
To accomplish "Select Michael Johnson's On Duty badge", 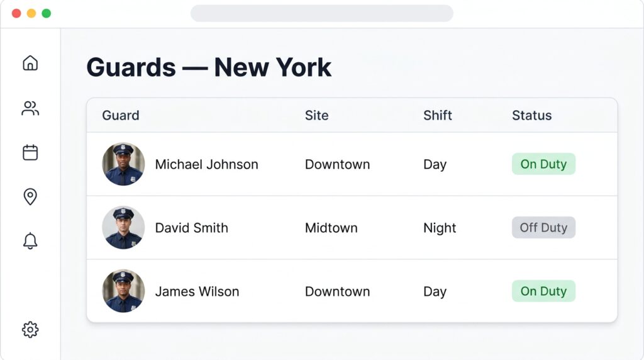I will click(x=543, y=164).
